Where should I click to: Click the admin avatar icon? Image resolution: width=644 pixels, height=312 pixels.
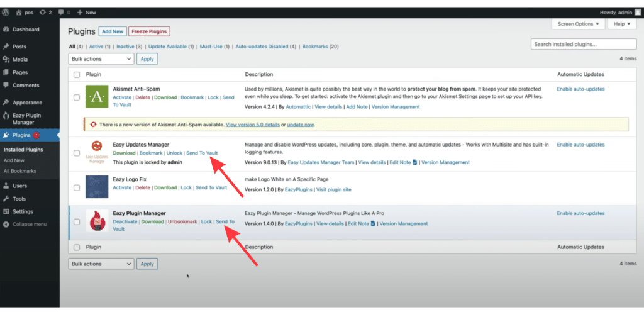[x=636, y=13]
